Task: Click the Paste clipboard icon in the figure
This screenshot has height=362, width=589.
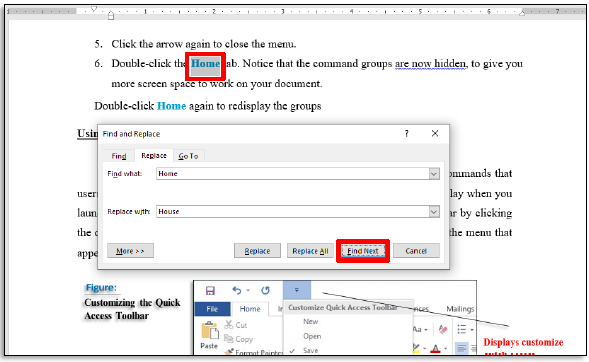Action: coord(210,330)
